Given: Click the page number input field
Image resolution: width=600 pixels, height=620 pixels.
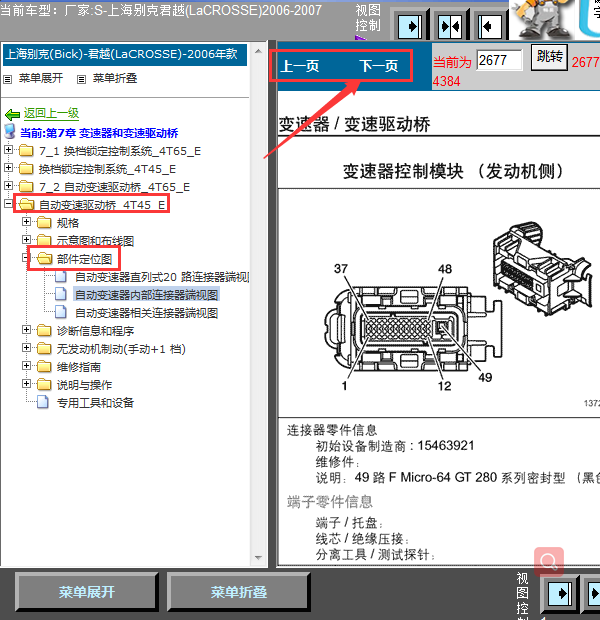Looking at the screenshot, I should 499,60.
